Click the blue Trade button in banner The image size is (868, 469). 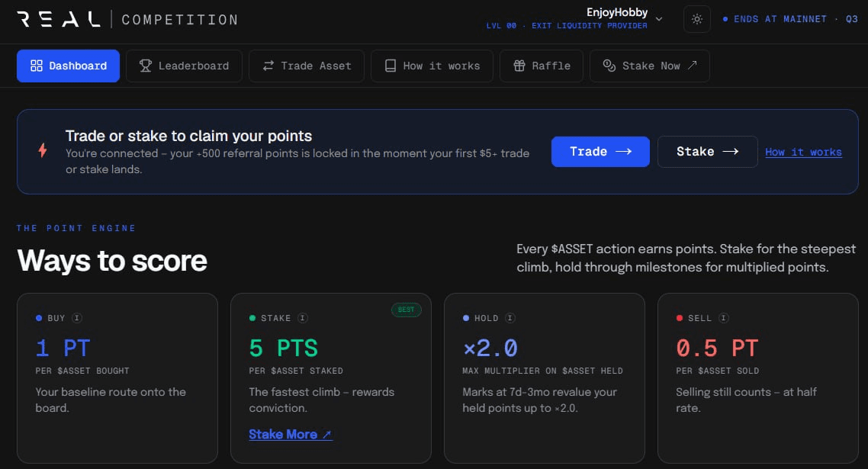tap(600, 152)
